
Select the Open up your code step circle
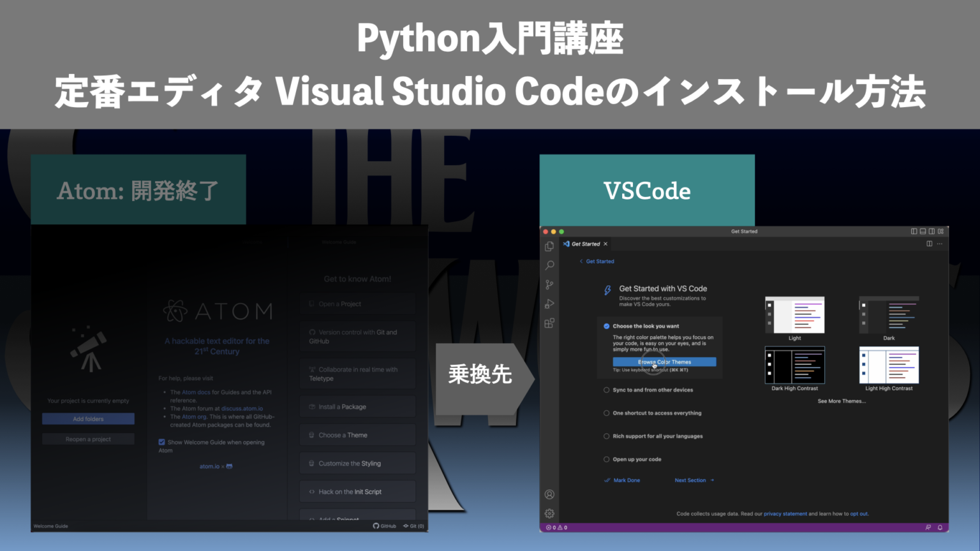point(606,459)
